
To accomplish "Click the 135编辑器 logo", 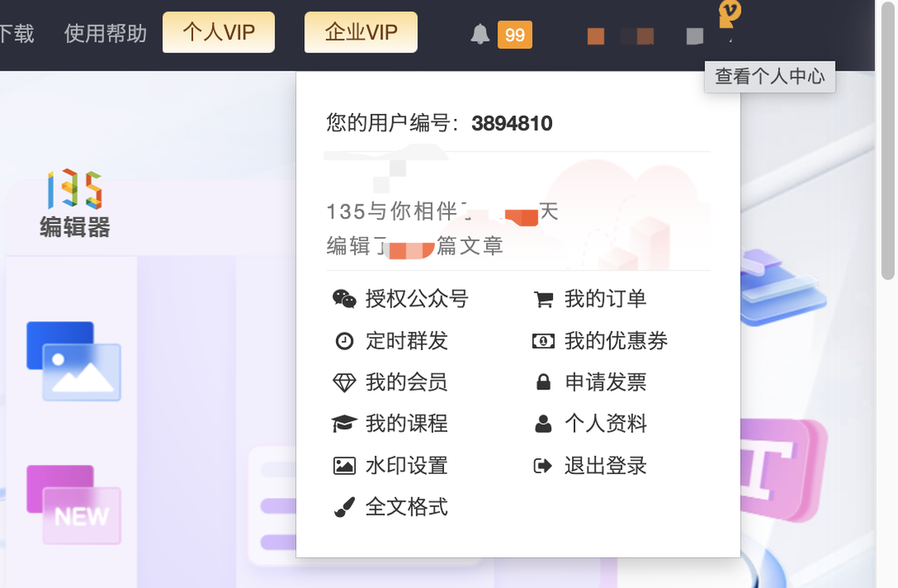I will pos(75,204).
